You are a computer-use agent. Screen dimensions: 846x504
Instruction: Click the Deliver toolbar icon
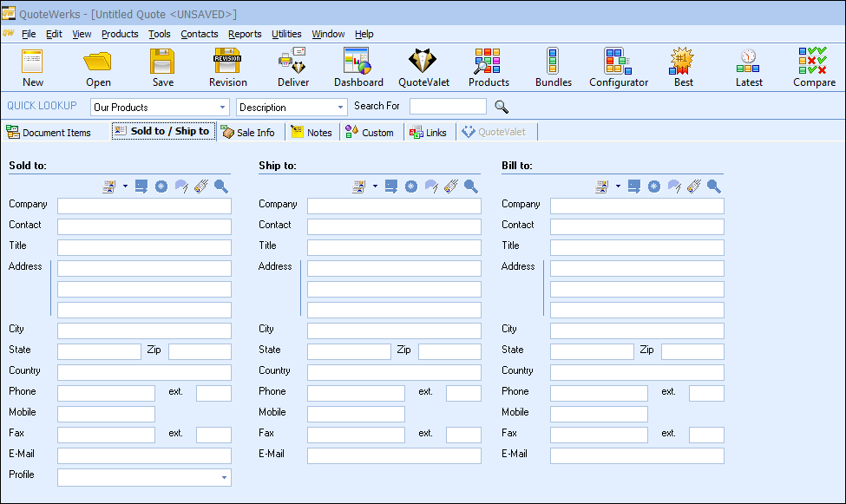tap(292, 67)
